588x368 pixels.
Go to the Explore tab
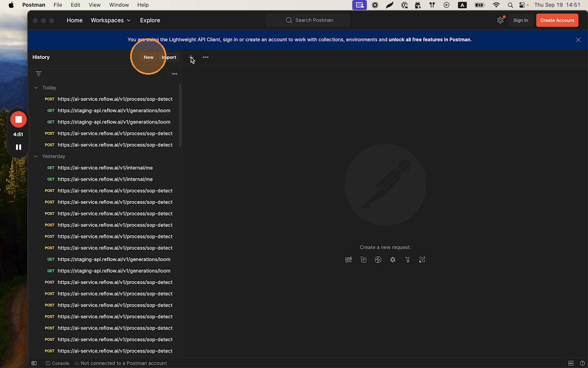pyautogui.click(x=150, y=20)
